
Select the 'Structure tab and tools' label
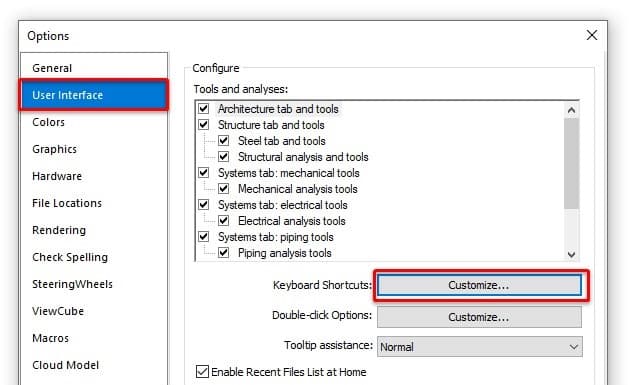pos(271,125)
